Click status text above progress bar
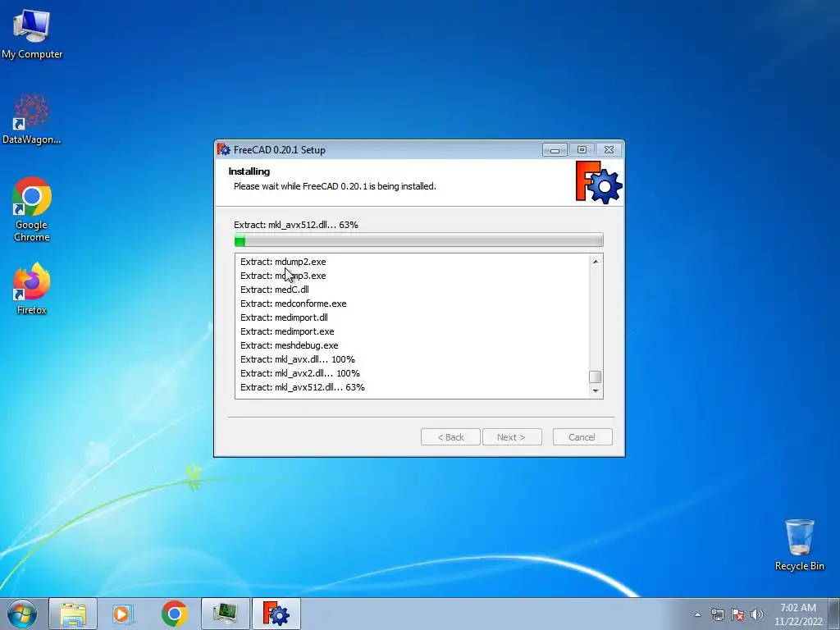This screenshot has width=840, height=630. tap(295, 225)
